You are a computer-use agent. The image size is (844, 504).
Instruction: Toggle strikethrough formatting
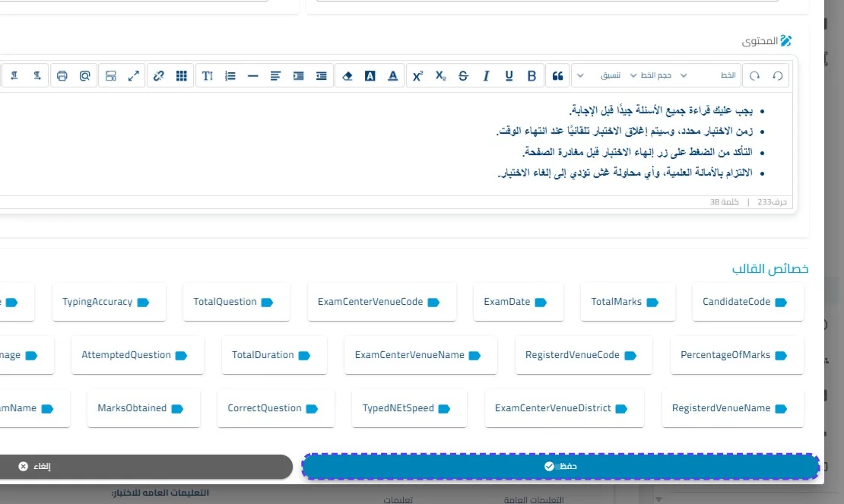(x=463, y=76)
